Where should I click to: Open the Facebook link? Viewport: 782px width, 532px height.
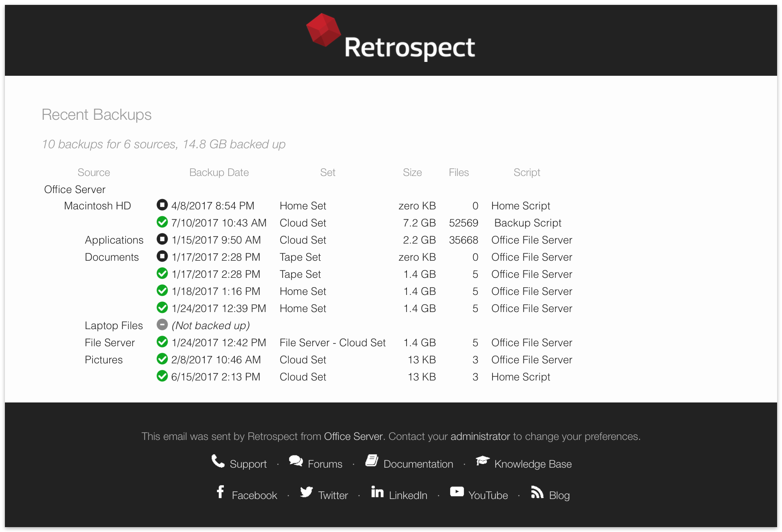pyautogui.click(x=254, y=495)
